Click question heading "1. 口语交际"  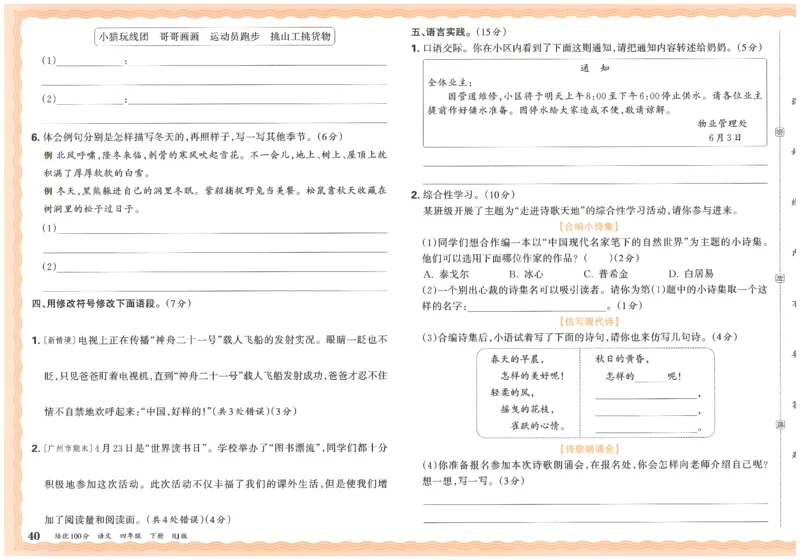click(x=439, y=48)
